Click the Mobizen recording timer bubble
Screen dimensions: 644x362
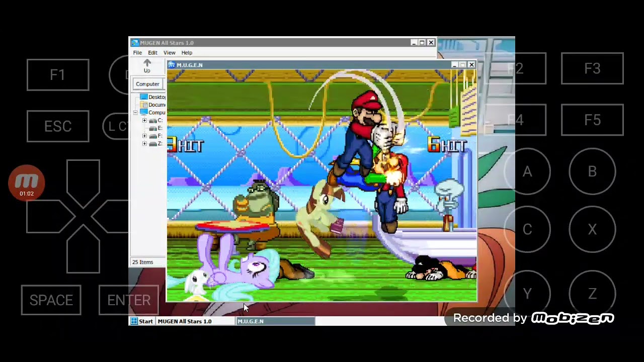(x=27, y=183)
